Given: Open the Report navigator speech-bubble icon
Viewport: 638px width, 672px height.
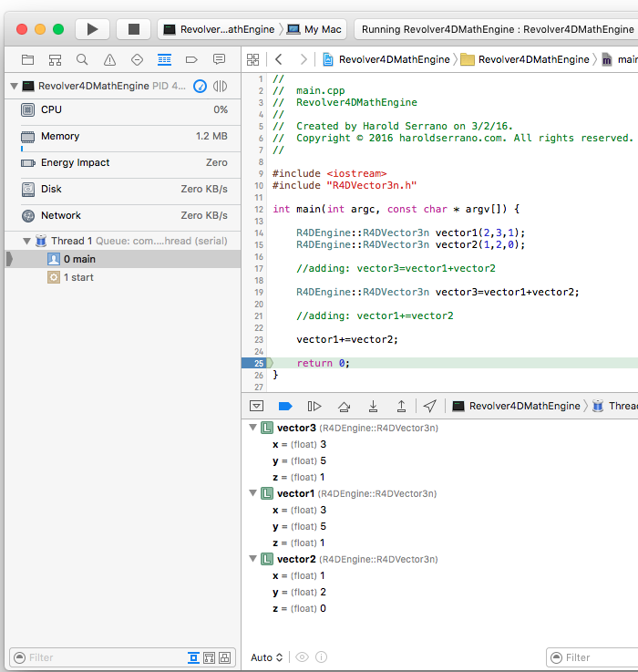Looking at the screenshot, I should coord(219,59).
